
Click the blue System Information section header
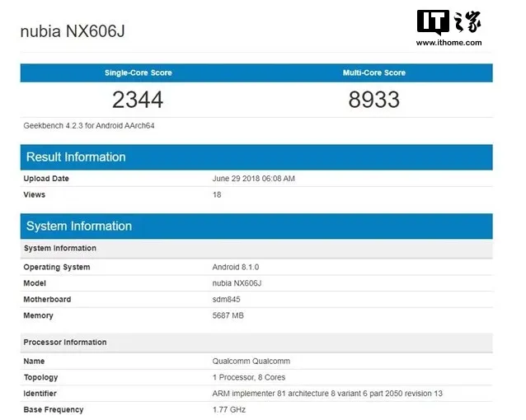[78, 226]
